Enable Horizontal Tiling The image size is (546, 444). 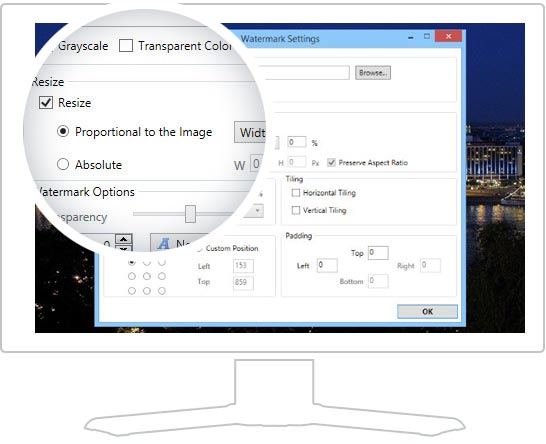[x=296, y=193]
